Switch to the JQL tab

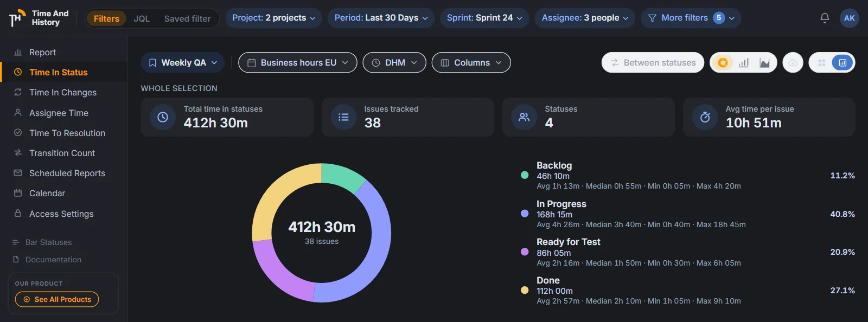click(142, 18)
